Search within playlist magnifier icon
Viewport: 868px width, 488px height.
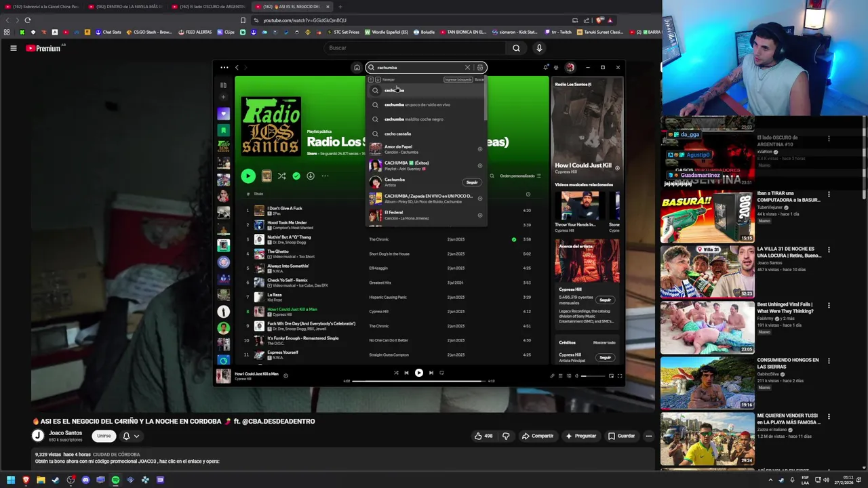(x=492, y=176)
